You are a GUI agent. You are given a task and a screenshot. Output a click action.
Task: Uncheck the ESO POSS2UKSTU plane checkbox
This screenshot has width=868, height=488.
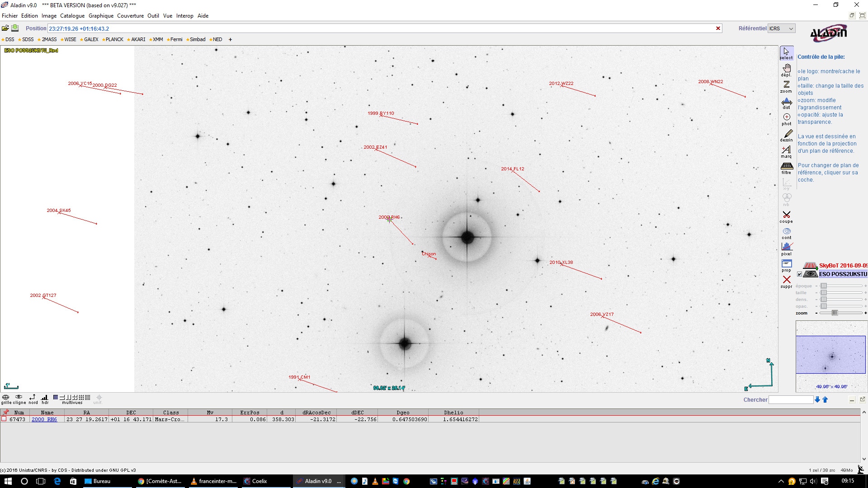pos(799,274)
